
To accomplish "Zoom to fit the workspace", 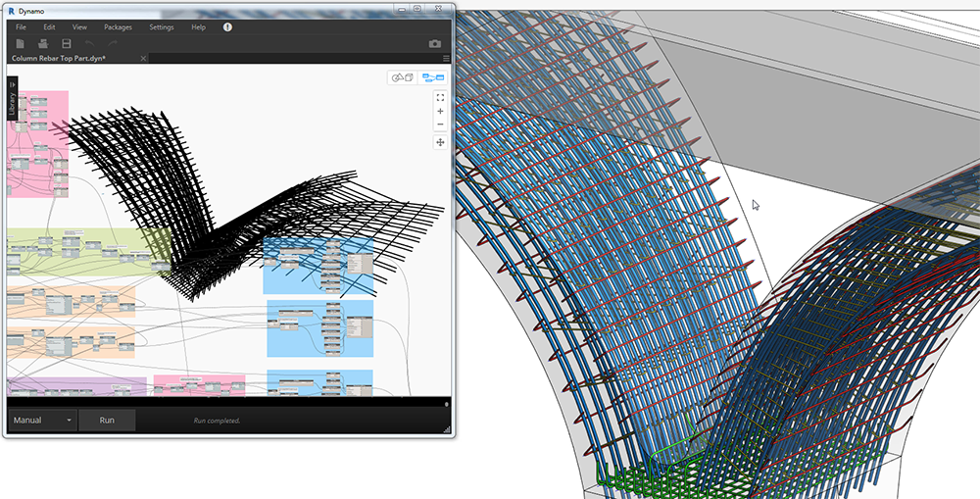I will pyautogui.click(x=440, y=98).
